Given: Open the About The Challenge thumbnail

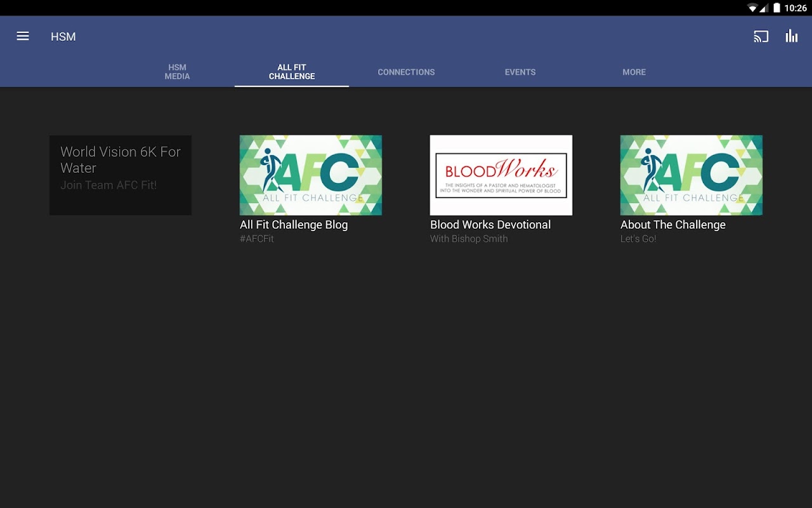Looking at the screenshot, I should tap(691, 175).
